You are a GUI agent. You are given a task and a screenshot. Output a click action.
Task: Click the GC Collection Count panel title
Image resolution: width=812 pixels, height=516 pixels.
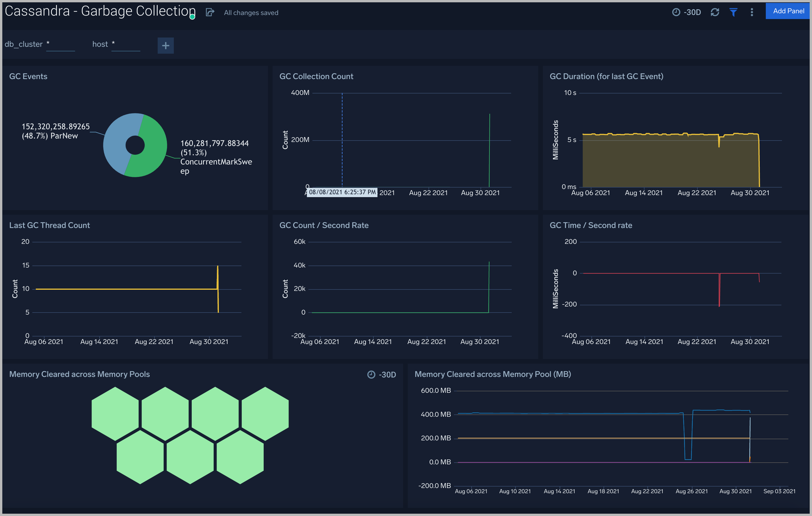[x=316, y=76]
